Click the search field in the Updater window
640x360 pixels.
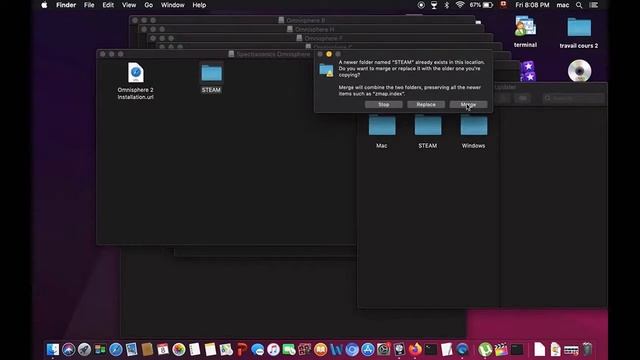point(573,98)
